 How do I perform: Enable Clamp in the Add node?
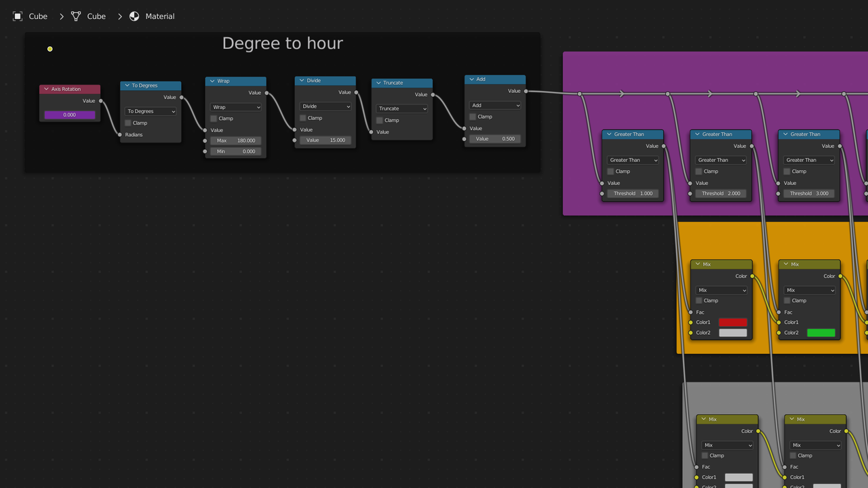[x=473, y=117]
